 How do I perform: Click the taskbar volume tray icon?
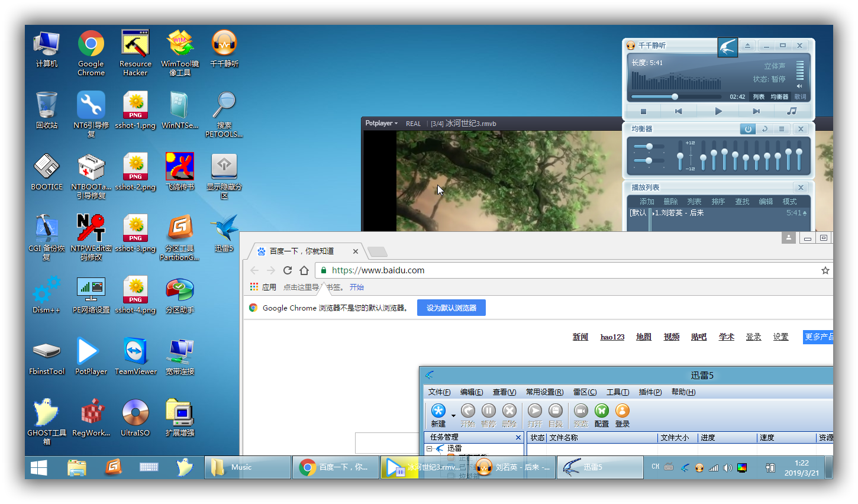pyautogui.click(x=728, y=467)
